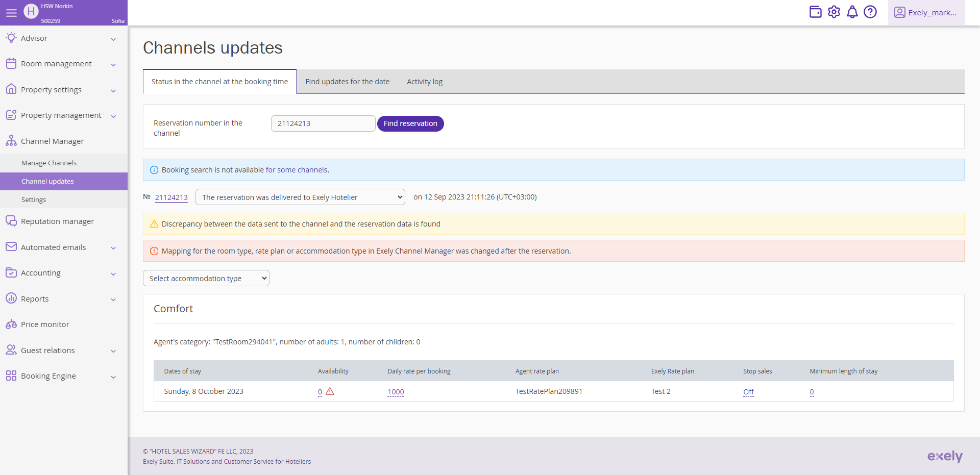Open the Exely_mark user profile menu
The width and height of the screenshot is (980, 475).
(x=926, y=12)
